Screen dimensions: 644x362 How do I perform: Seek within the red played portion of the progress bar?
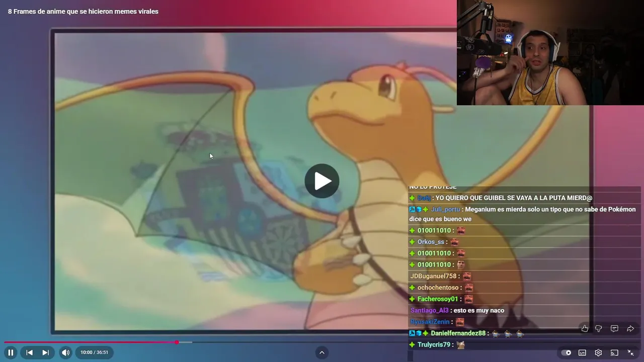[x=91, y=342]
